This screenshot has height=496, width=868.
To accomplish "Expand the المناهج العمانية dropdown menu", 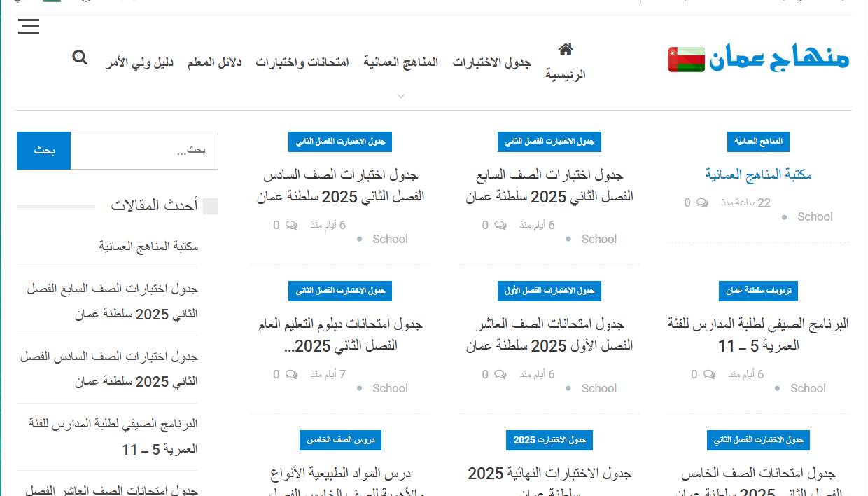I will point(400,95).
